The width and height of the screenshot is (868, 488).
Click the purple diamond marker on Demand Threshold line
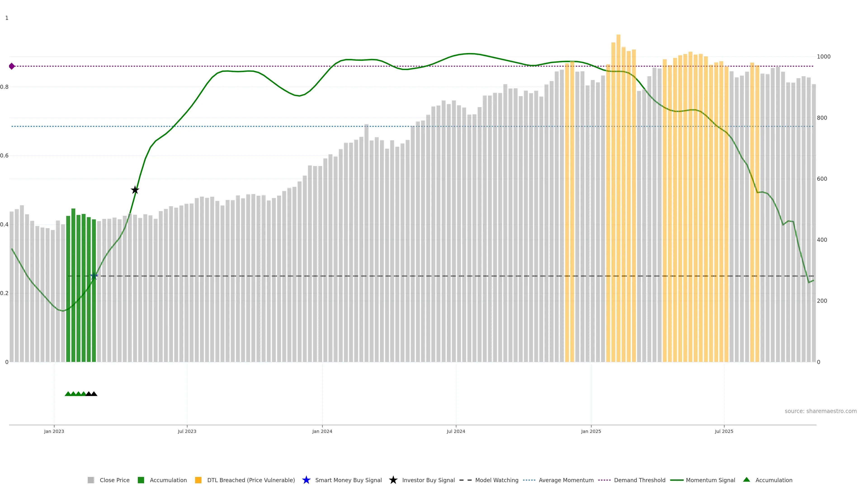tap(12, 66)
